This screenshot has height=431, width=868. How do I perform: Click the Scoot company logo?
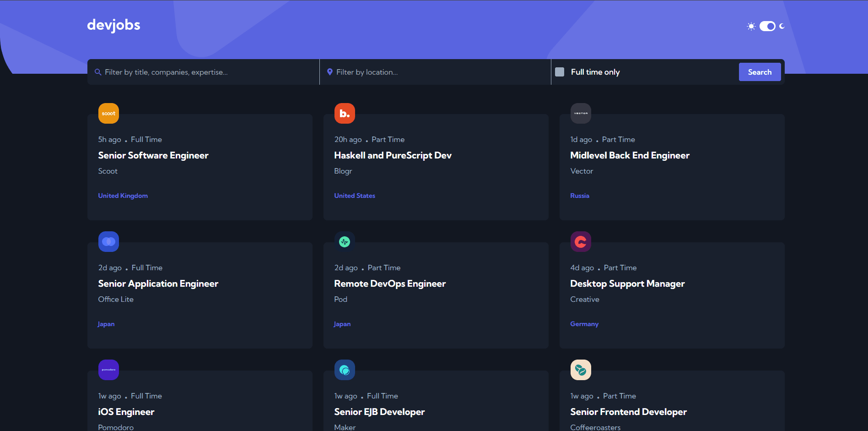point(108,113)
